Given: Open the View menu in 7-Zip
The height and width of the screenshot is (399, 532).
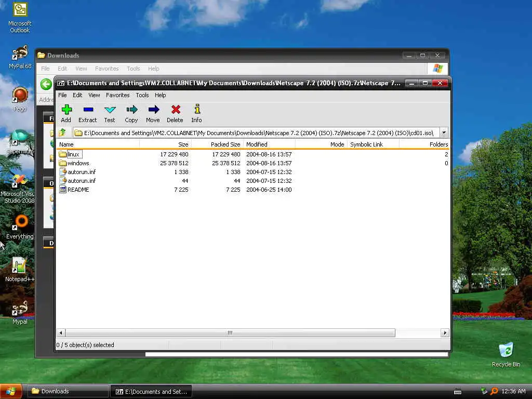Looking at the screenshot, I should pos(94,95).
